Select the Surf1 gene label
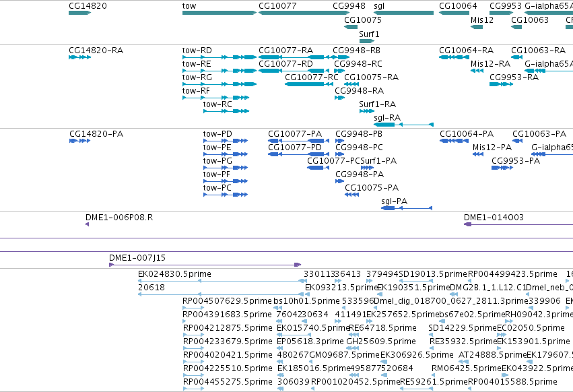 369,34
